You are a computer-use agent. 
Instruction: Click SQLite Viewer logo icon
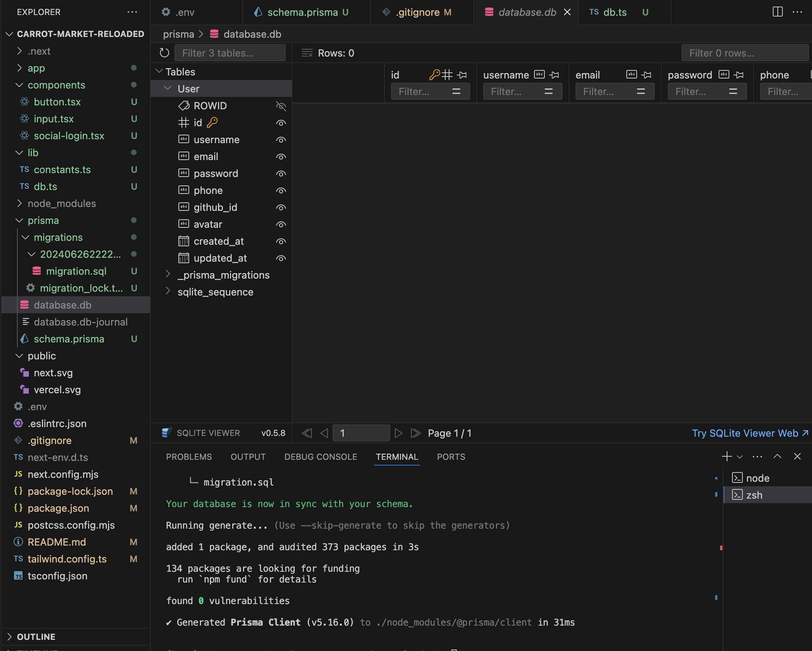[166, 433]
